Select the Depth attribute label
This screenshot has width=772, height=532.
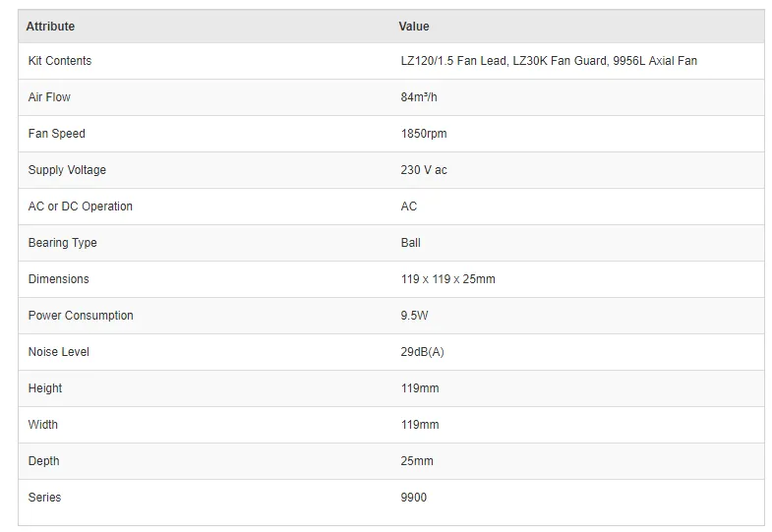(43, 461)
